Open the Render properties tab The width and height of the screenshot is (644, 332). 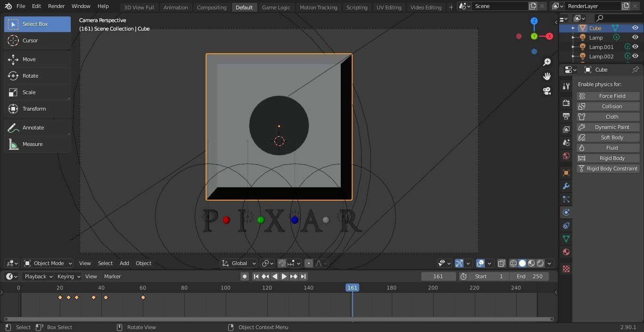pyautogui.click(x=566, y=103)
